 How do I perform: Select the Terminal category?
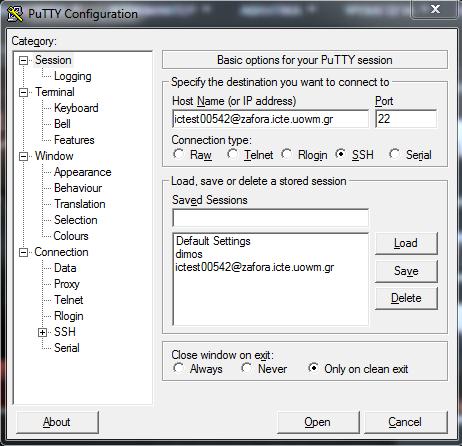pyautogui.click(x=55, y=92)
